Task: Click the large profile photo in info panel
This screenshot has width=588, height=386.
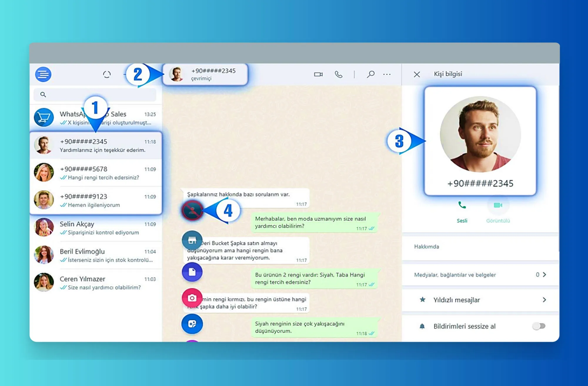Action: pyautogui.click(x=480, y=134)
